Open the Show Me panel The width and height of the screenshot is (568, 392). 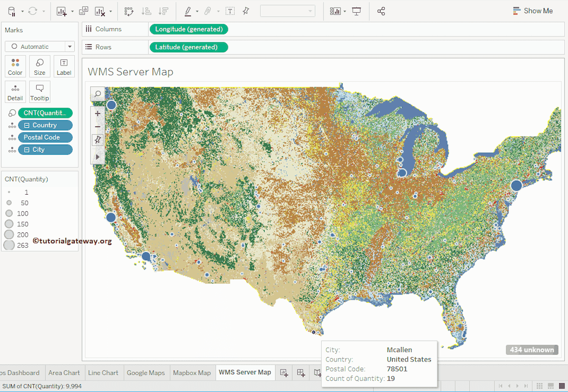click(533, 11)
